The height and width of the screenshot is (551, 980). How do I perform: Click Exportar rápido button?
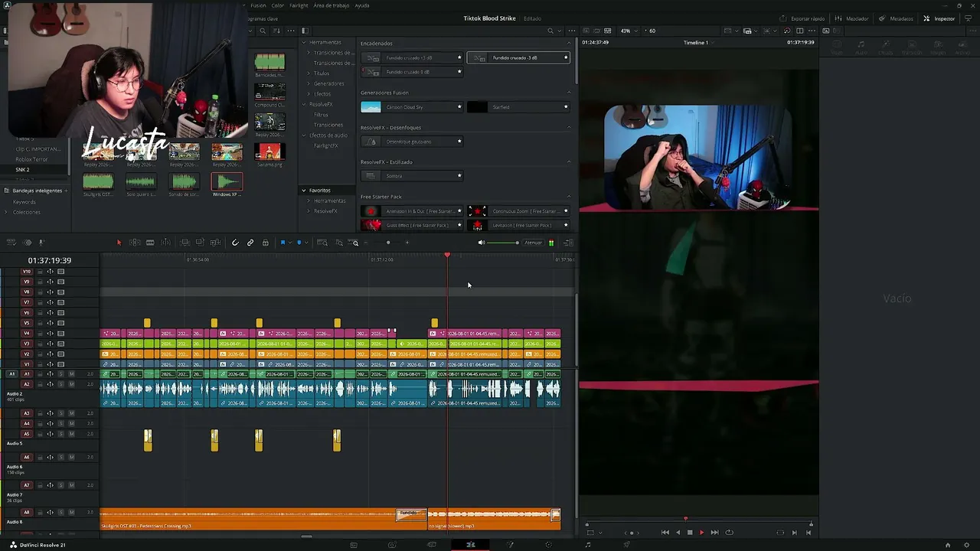pos(802,18)
